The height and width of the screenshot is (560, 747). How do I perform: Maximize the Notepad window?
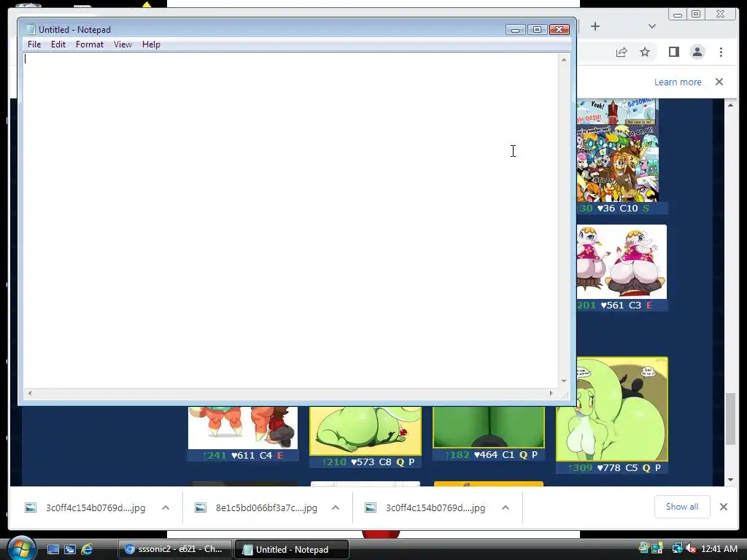click(537, 29)
